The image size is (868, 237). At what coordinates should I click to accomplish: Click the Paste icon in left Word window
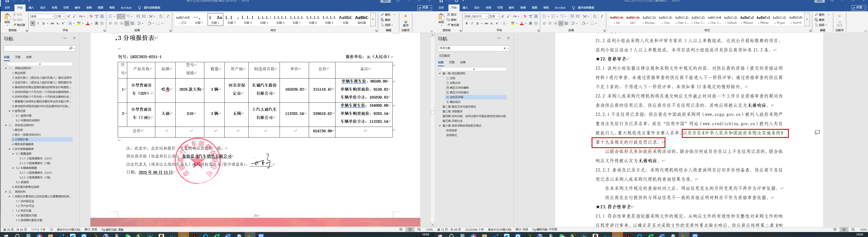[x=7, y=17]
